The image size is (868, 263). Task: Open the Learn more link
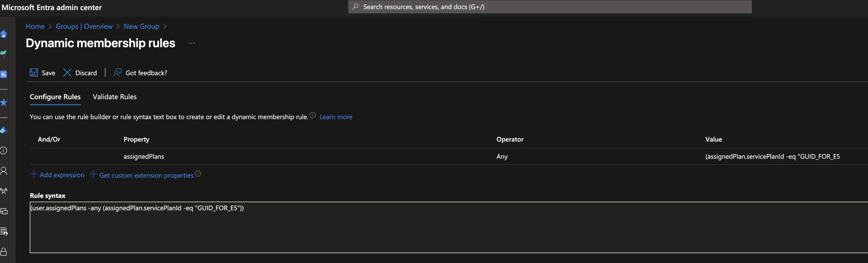(336, 117)
